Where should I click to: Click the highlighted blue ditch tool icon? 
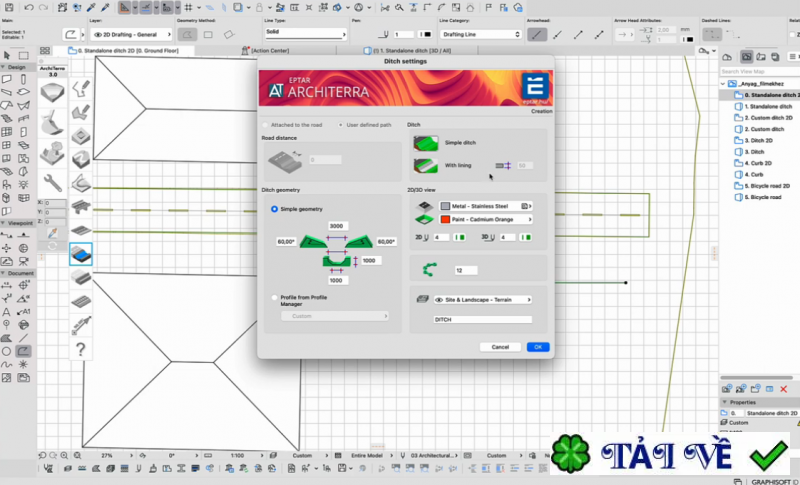pyautogui.click(x=81, y=254)
